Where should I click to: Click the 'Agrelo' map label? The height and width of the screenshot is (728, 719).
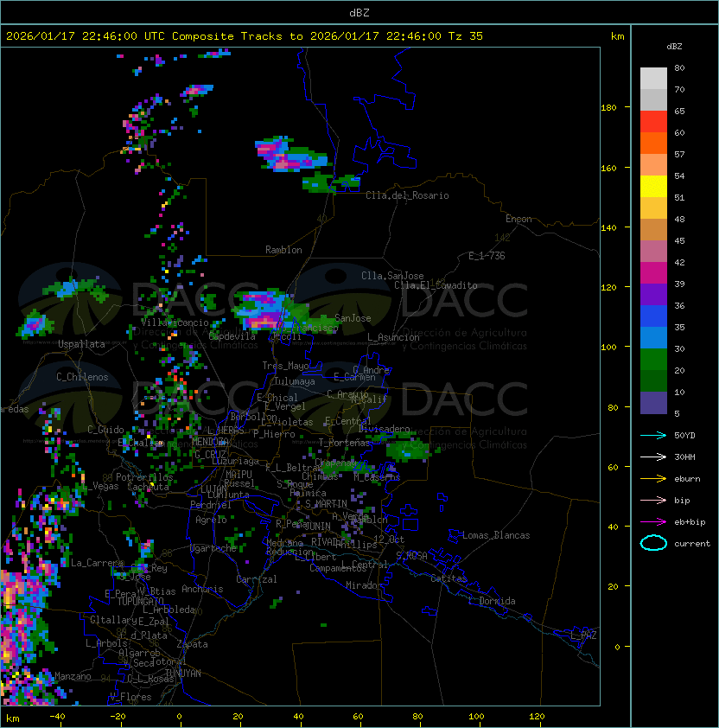coord(211,520)
